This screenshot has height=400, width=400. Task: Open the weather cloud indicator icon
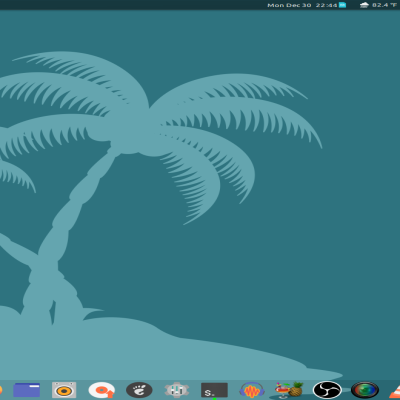coord(364,5)
